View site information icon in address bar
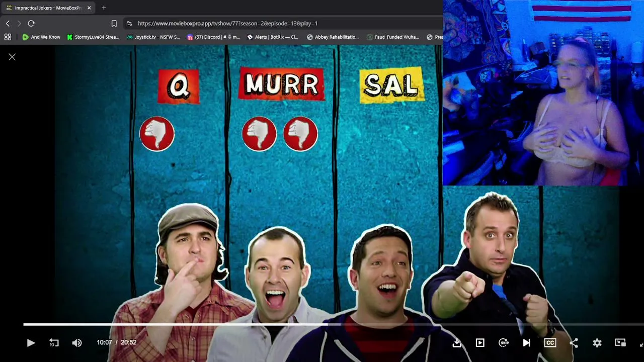Screen dimensions: 644x362 (x=129, y=23)
